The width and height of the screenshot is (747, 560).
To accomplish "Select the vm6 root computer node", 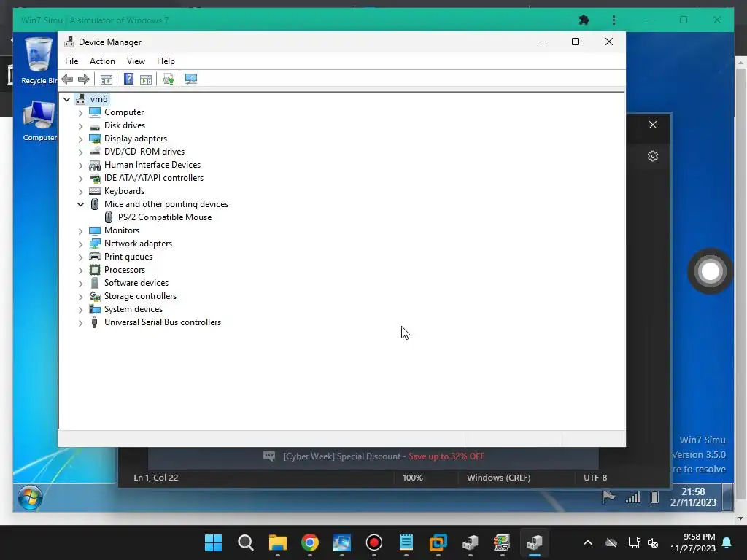I will (98, 99).
